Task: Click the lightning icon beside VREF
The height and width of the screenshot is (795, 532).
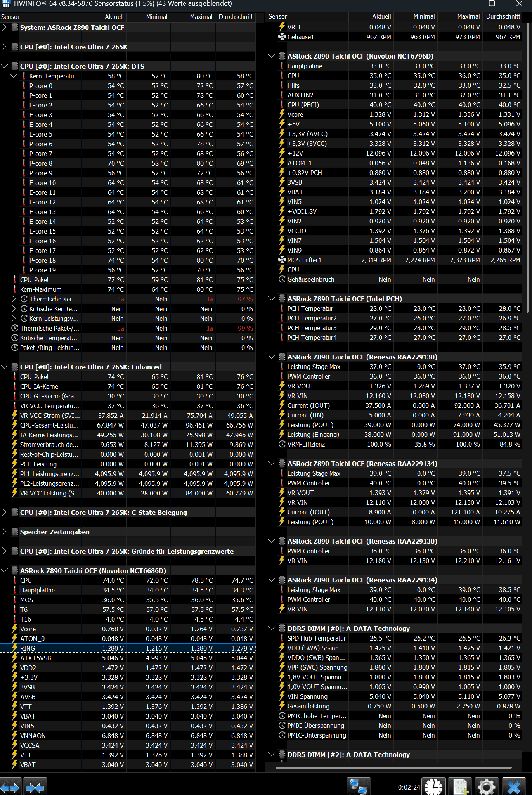Action: [282, 27]
